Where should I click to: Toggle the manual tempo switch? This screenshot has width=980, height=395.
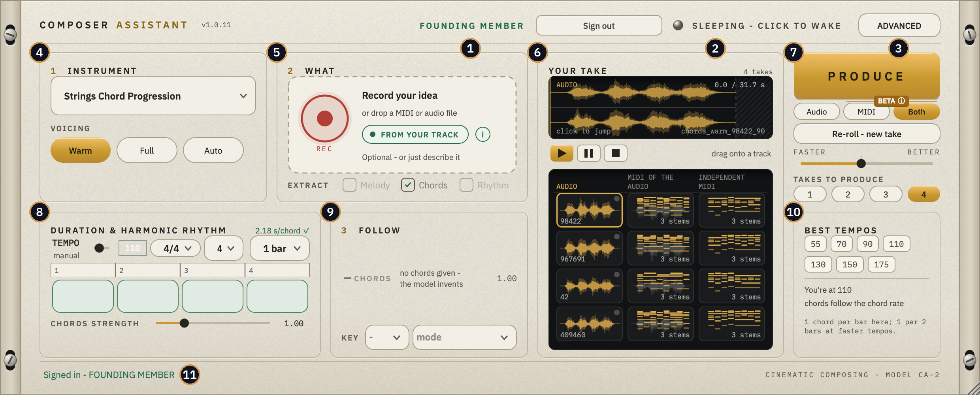pyautogui.click(x=102, y=248)
